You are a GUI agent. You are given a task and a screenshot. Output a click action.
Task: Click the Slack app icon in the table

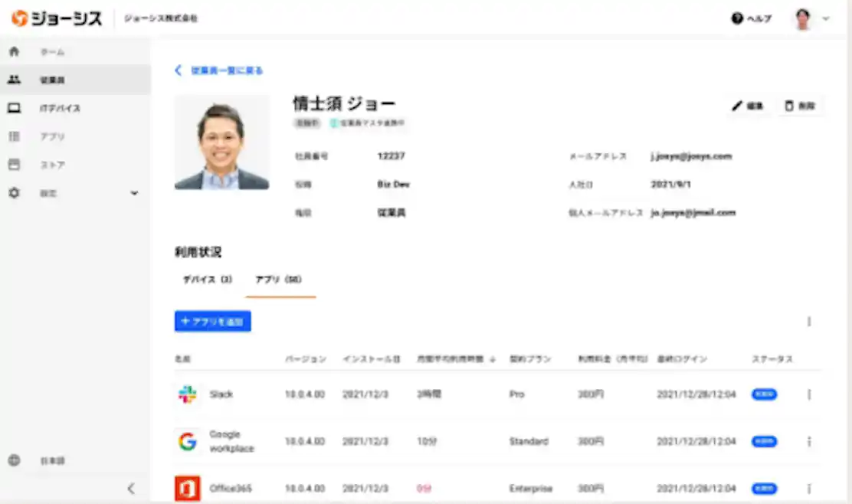186,394
